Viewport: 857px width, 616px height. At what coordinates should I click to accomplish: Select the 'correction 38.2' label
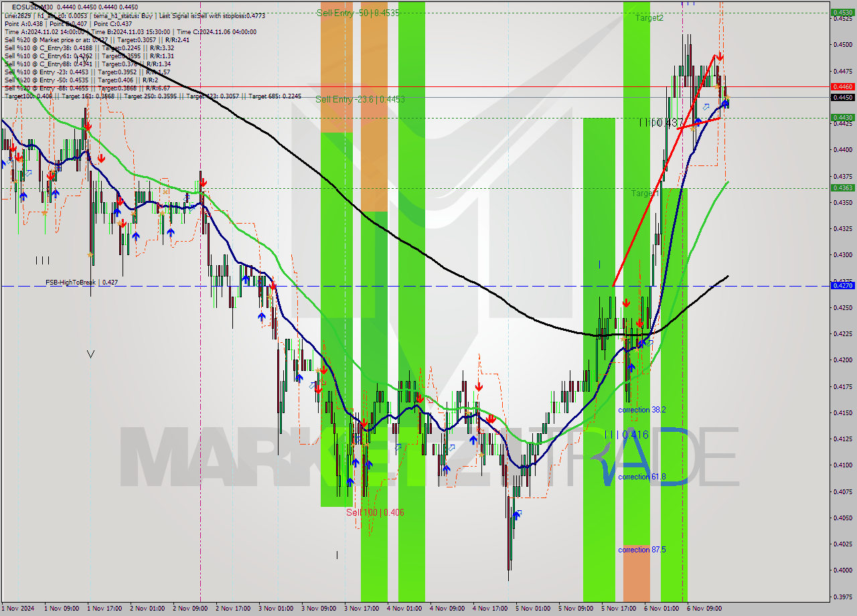(x=641, y=410)
